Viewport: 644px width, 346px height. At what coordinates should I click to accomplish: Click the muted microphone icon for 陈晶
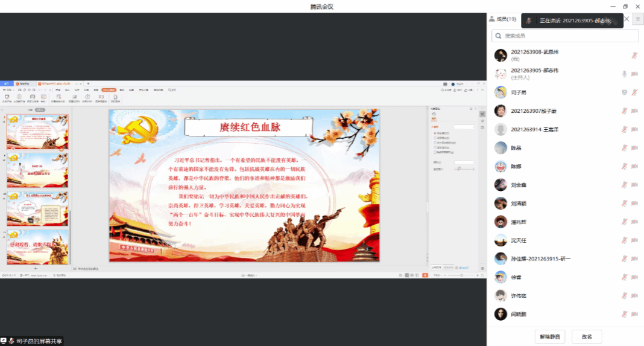(x=623, y=148)
